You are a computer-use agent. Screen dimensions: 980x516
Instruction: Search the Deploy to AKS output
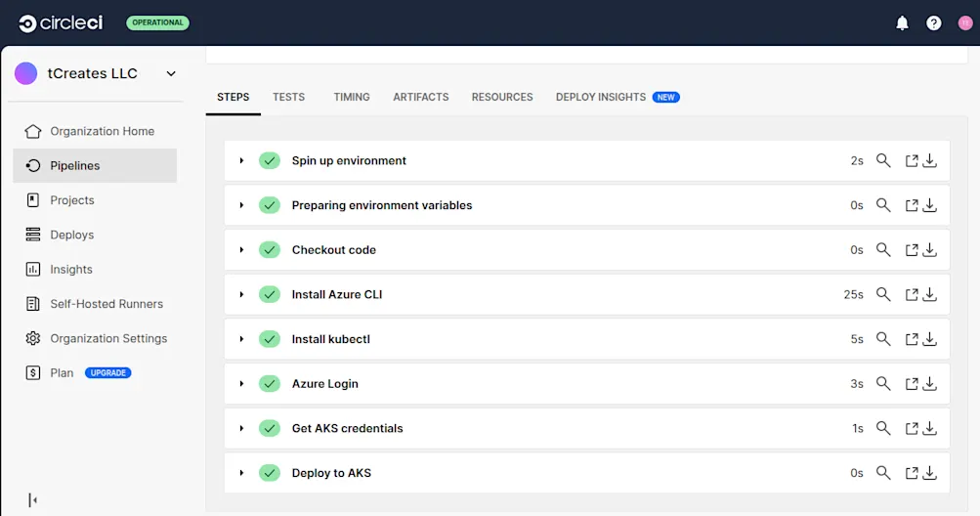[x=883, y=473]
